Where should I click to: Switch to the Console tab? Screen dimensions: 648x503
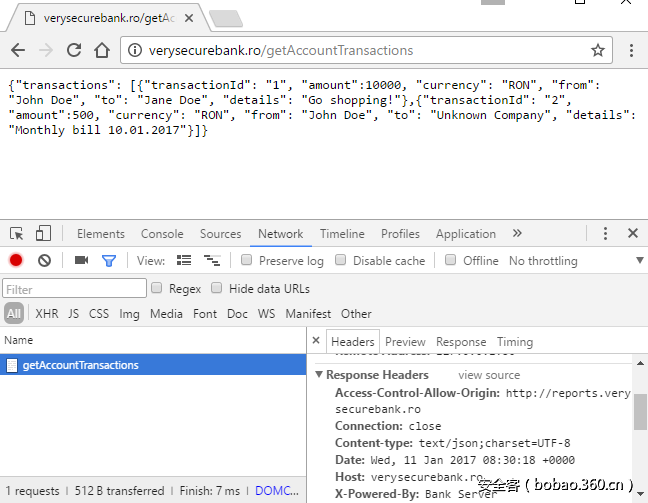click(162, 233)
